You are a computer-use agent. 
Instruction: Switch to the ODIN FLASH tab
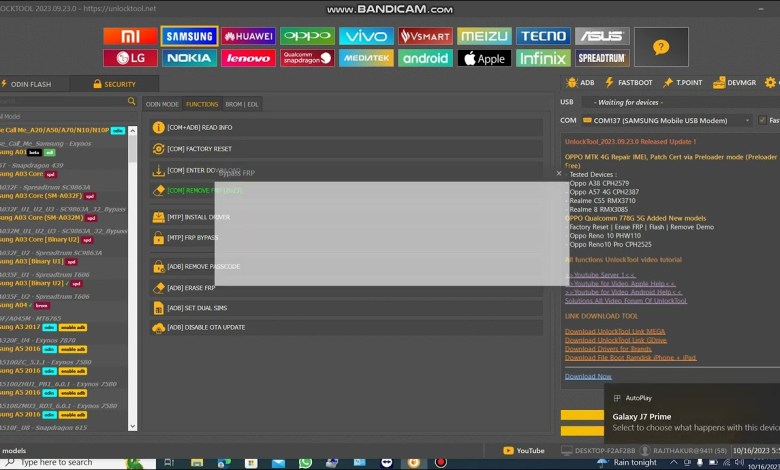(31, 84)
